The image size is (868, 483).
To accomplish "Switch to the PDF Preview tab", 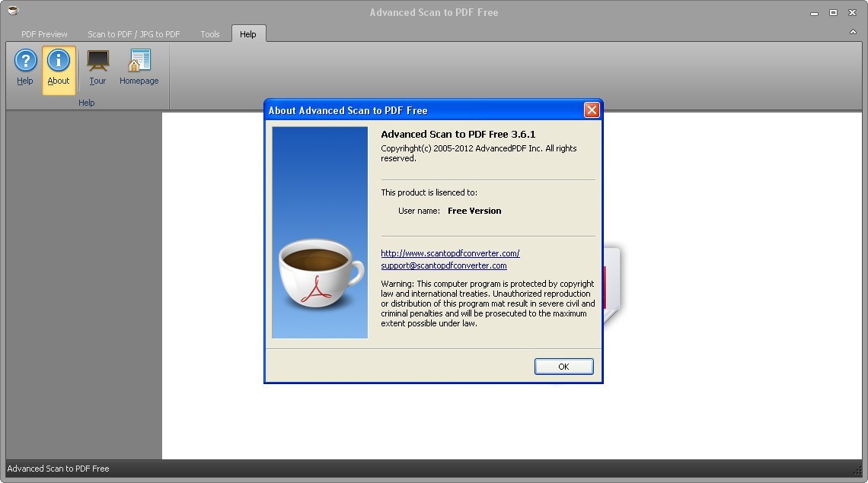I will pos(44,34).
